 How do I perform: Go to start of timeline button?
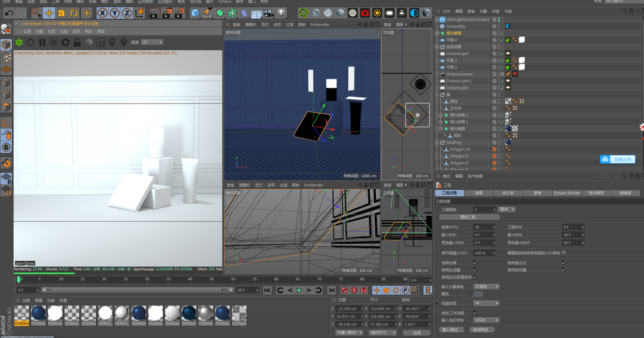[268, 290]
